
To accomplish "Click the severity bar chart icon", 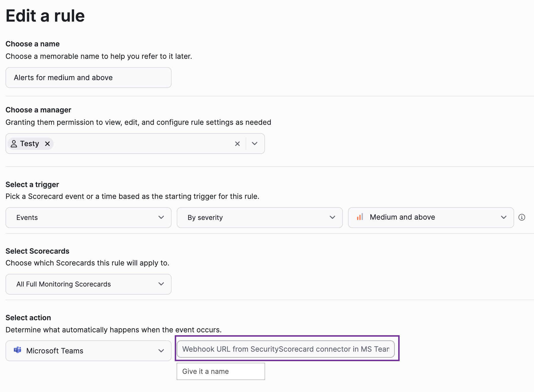I will [360, 217].
